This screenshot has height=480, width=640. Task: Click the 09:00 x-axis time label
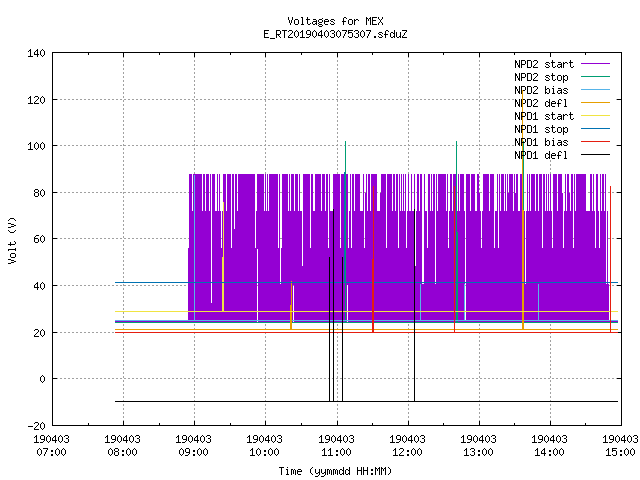(193, 452)
